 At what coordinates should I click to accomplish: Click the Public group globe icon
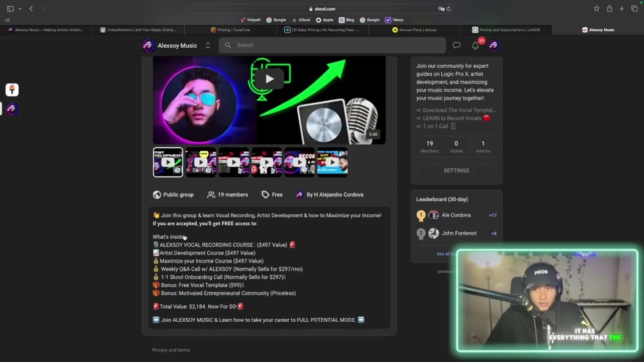[x=157, y=195]
